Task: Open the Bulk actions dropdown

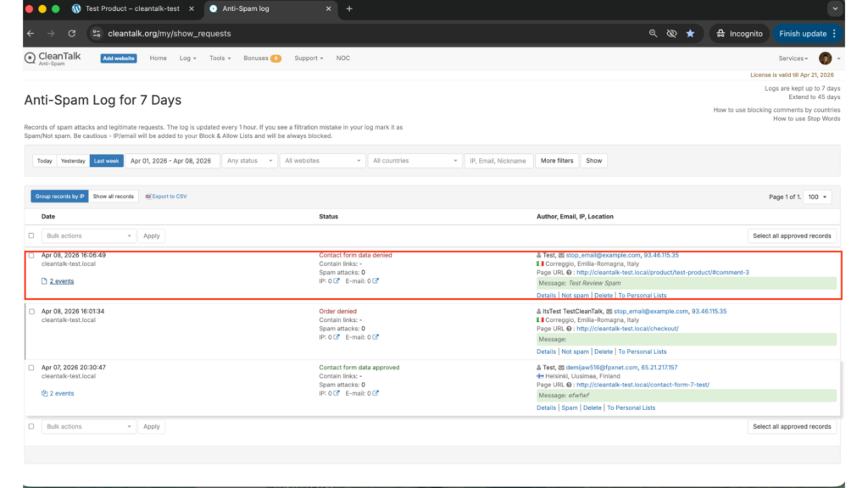Action: (88, 236)
